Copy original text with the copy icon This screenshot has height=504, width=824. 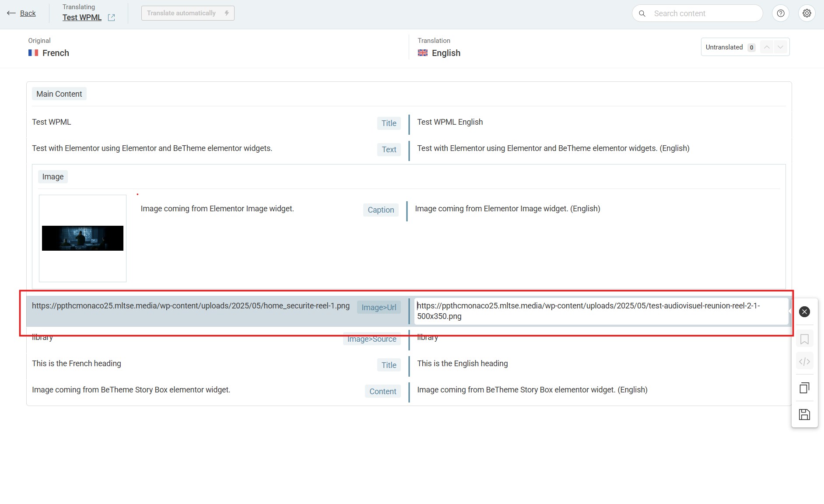(804, 388)
